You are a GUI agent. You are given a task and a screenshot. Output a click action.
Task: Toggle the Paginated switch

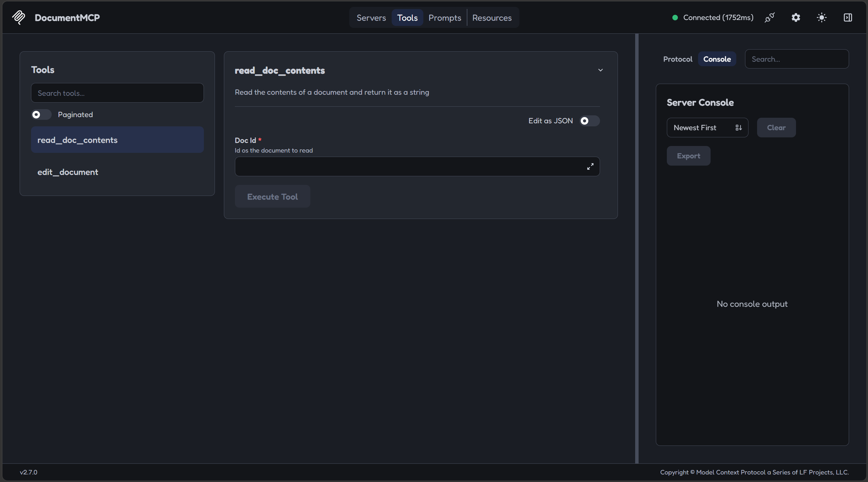[41, 115]
